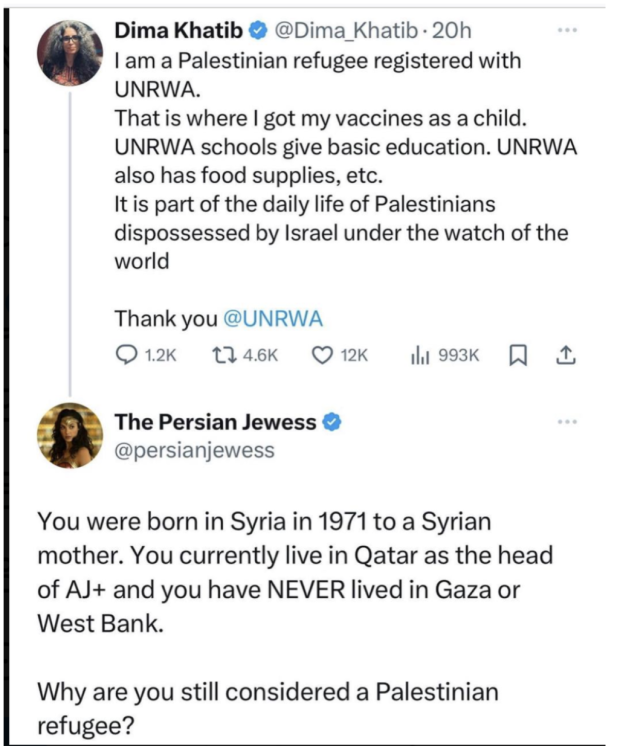The height and width of the screenshot is (749, 620).
Task: Open more options on Dima Khatib's tweet
Action: point(567,29)
